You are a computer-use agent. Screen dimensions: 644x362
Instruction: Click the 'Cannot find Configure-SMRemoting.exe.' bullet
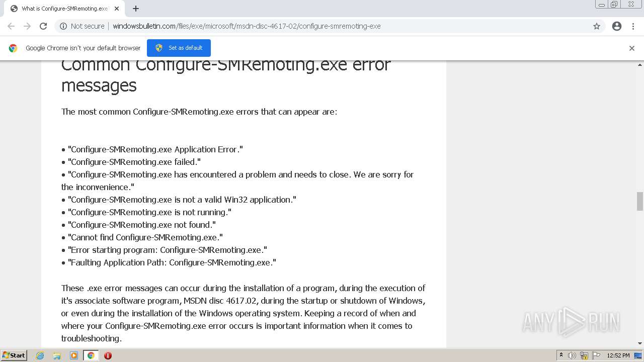click(x=142, y=237)
